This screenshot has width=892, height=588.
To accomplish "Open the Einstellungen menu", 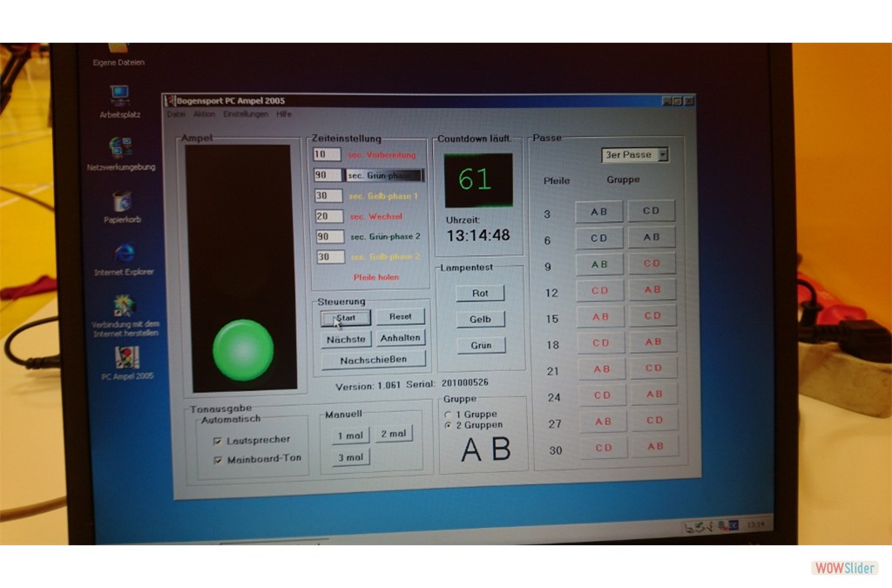I will click(x=245, y=114).
